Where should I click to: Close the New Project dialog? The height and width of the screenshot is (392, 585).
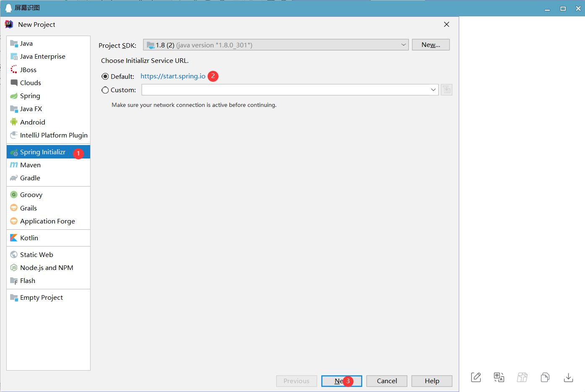[x=447, y=24]
